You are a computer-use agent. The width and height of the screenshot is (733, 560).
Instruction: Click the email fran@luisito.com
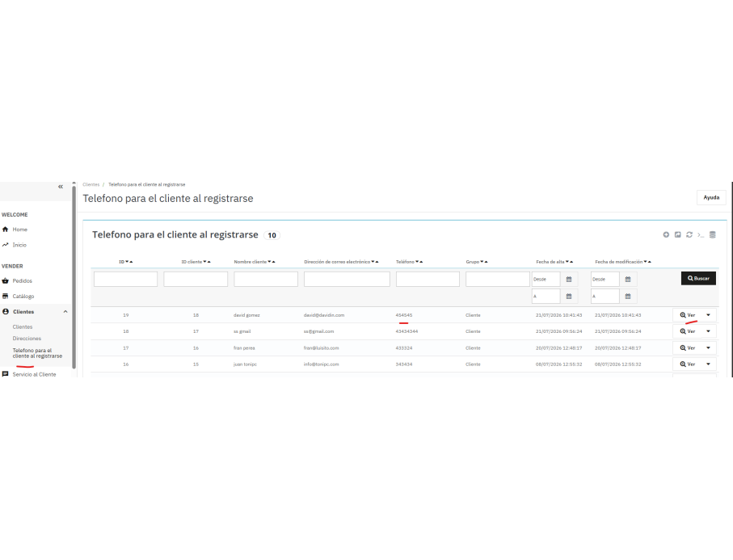[x=321, y=347]
